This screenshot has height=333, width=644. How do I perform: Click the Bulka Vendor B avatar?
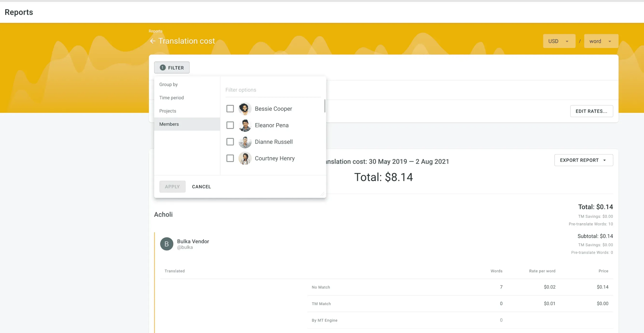(x=167, y=244)
